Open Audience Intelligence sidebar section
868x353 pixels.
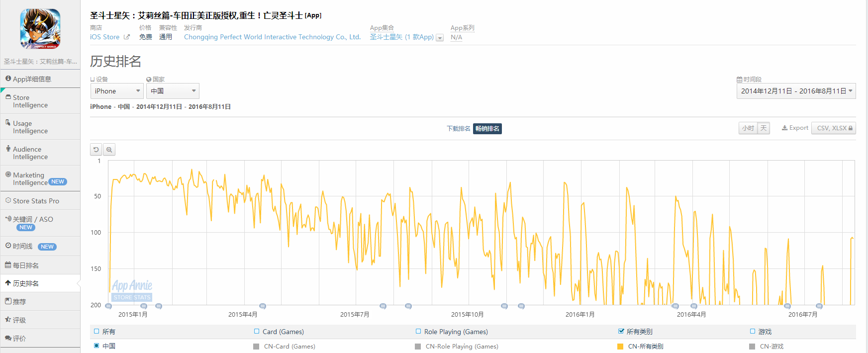click(x=40, y=153)
